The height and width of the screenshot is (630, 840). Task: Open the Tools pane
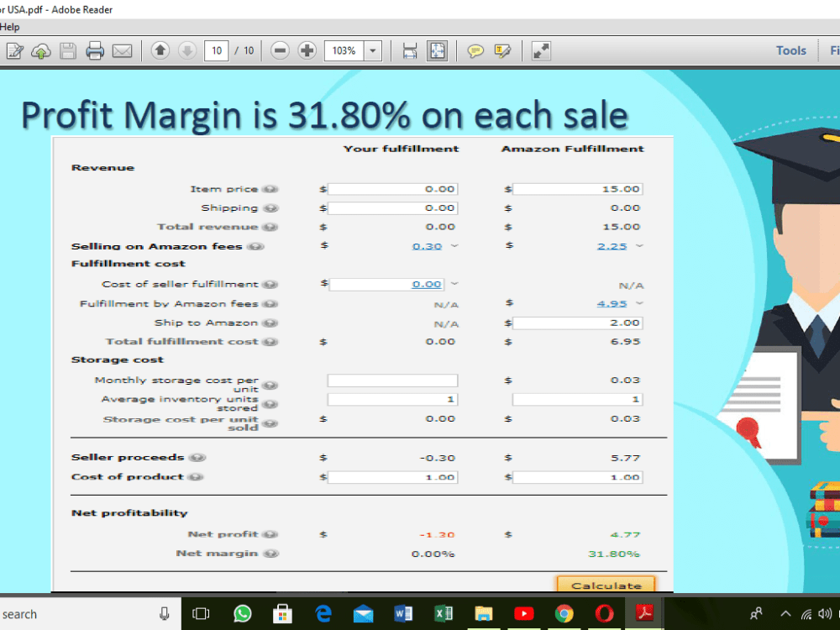click(x=791, y=51)
